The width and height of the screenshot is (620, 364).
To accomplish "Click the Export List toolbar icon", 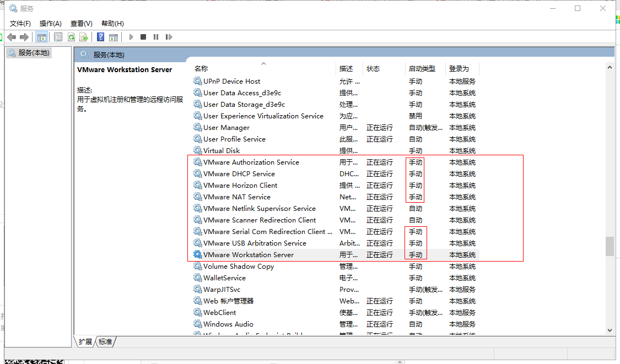I will [x=84, y=37].
